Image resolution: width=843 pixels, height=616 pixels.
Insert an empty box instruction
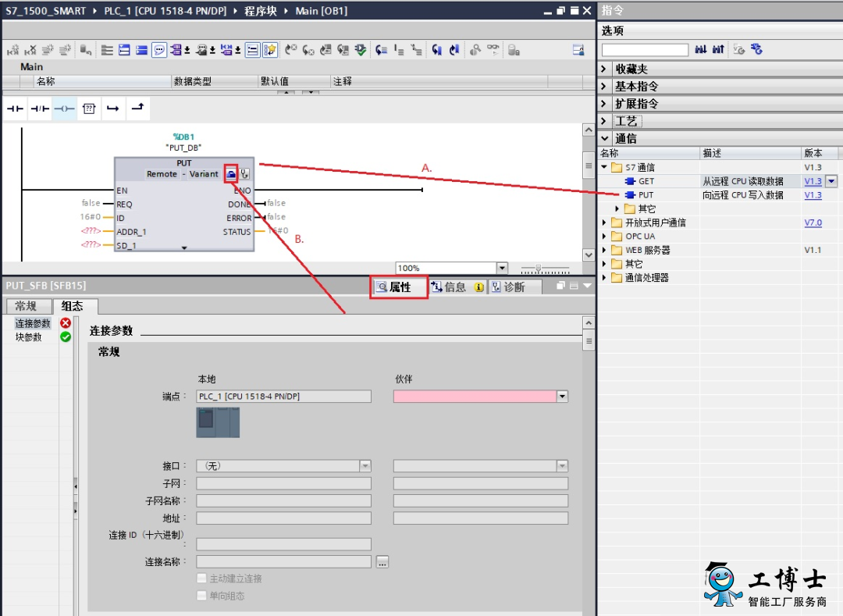click(89, 109)
